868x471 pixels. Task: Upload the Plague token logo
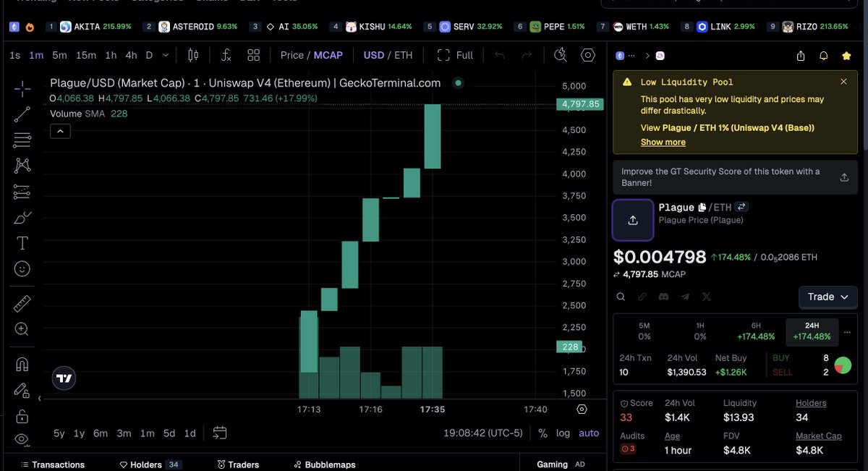pos(633,220)
